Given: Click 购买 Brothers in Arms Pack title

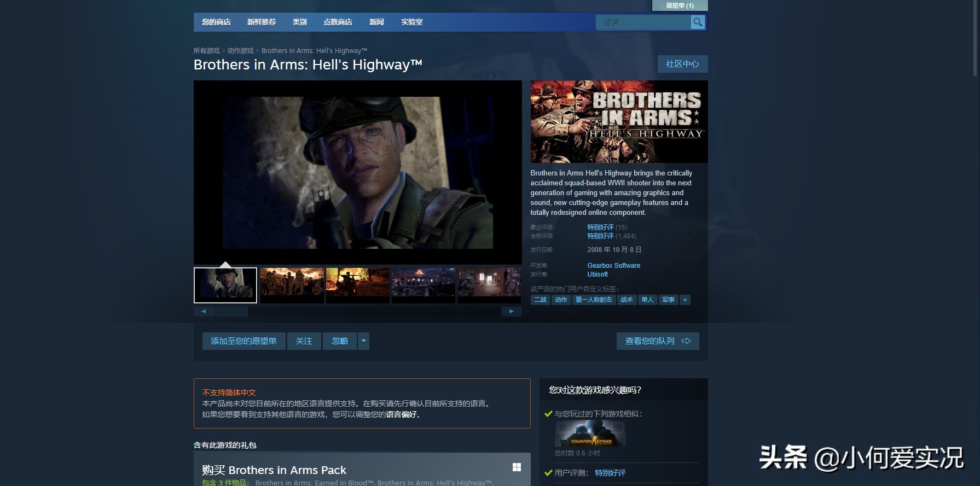Looking at the screenshot, I should pyautogui.click(x=274, y=470).
